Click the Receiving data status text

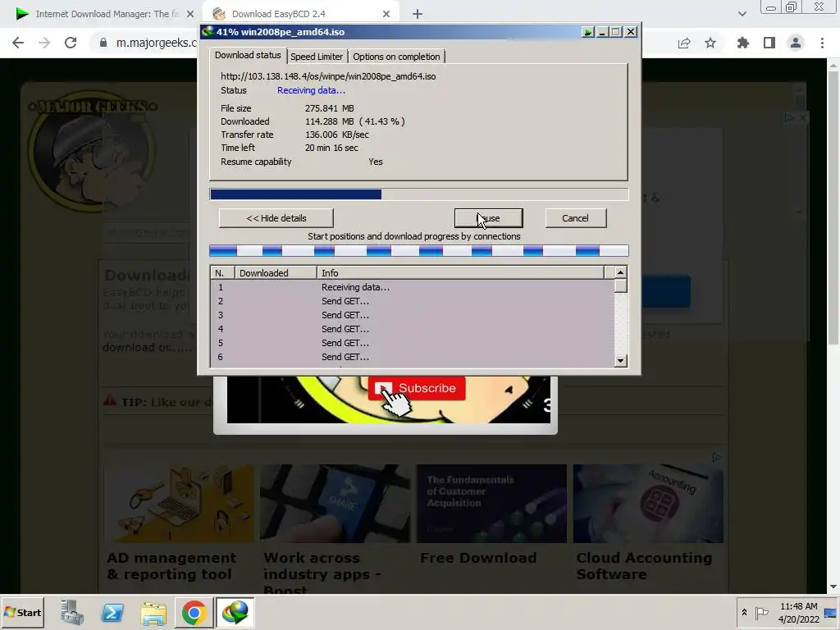(311, 90)
